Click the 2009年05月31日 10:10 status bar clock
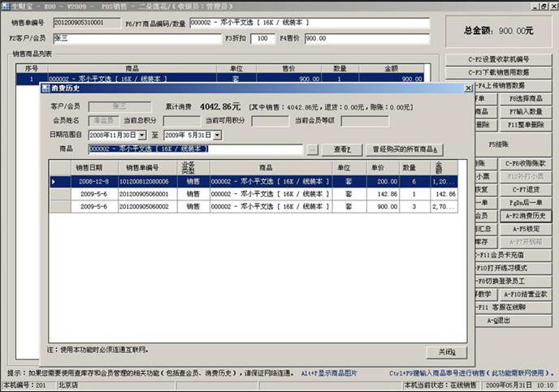Viewport: 559px width, 392px height. [519, 386]
